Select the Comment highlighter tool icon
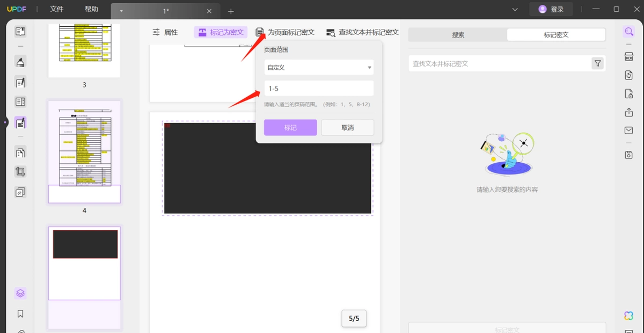The height and width of the screenshot is (333, 644). tap(20, 62)
